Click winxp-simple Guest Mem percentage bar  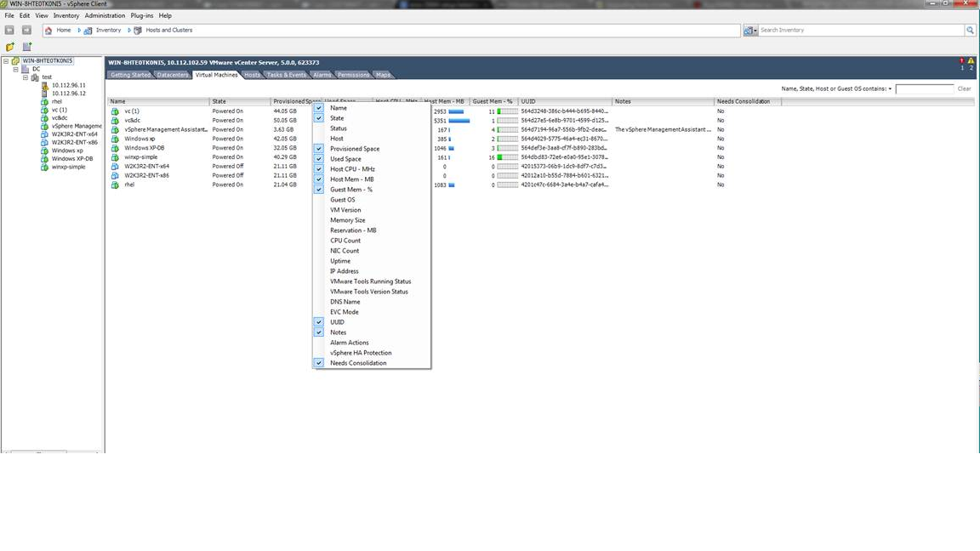[508, 157]
